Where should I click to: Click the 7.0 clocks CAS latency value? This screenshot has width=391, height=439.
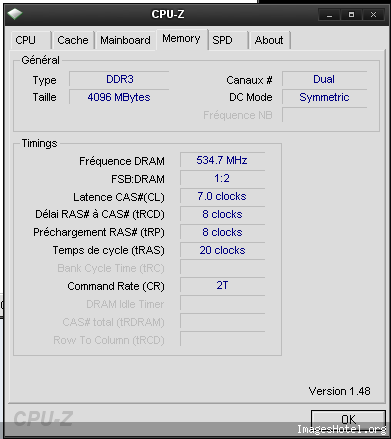[222, 196]
